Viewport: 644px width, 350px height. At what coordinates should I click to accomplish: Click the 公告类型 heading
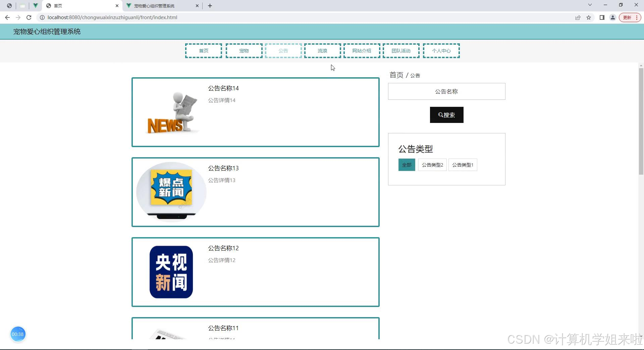coord(416,149)
